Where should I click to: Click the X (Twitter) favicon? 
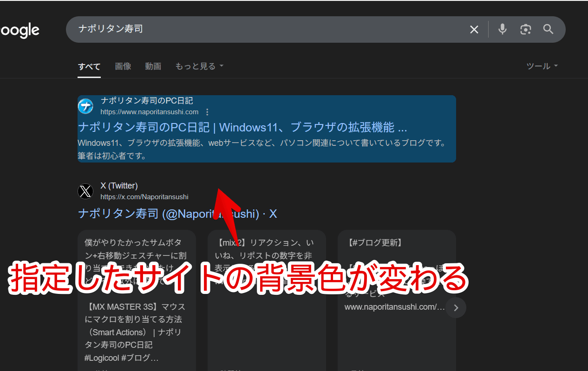85,191
